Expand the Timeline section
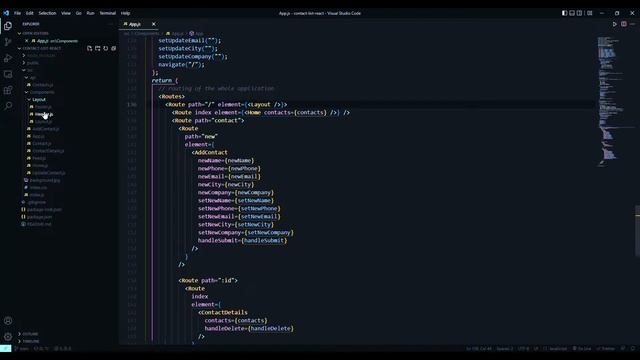 (29, 341)
